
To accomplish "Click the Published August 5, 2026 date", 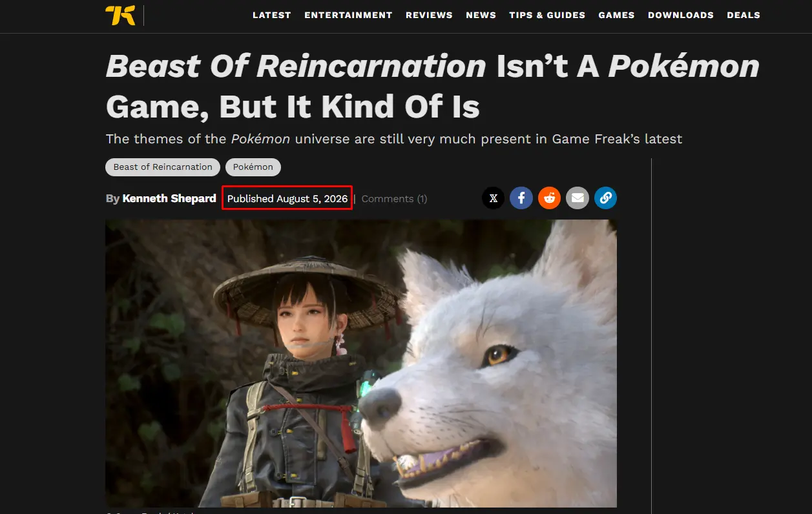I will 287,199.
